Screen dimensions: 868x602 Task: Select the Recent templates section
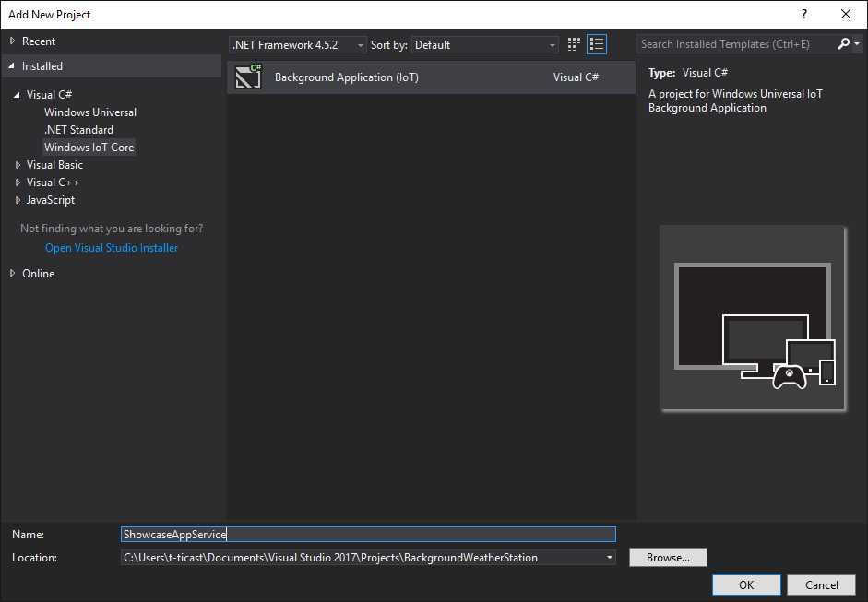pos(37,41)
